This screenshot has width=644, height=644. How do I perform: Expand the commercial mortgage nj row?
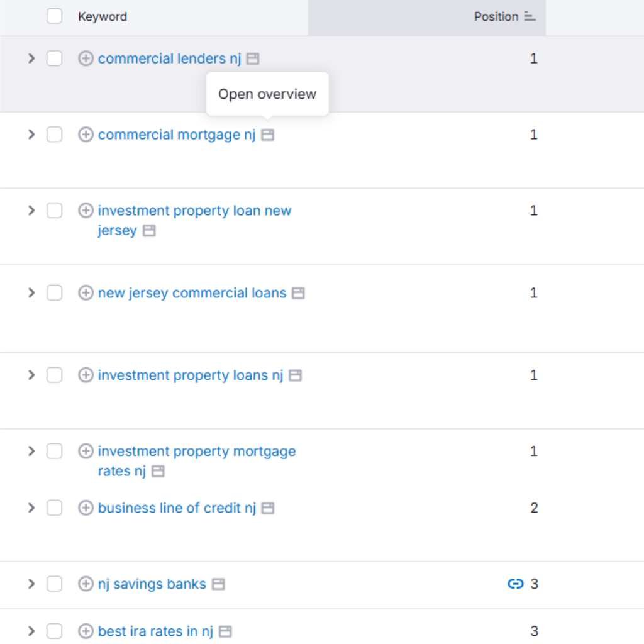point(31,135)
